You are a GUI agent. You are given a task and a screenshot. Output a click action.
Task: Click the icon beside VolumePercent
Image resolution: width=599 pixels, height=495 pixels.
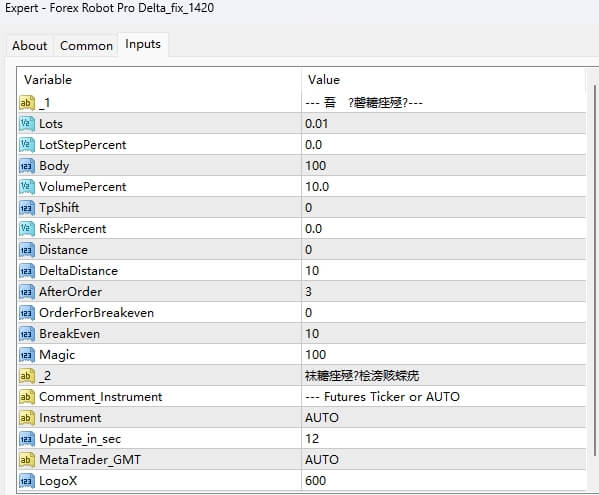(x=27, y=187)
